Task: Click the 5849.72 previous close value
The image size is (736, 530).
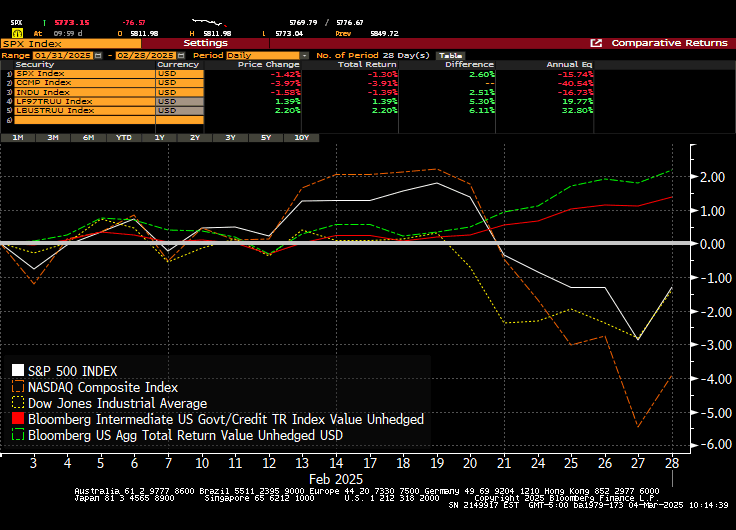Action: [384, 34]
